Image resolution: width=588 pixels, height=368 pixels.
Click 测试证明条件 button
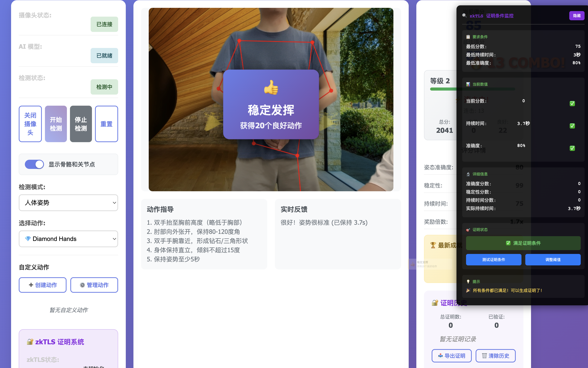[x=494, y=260]
